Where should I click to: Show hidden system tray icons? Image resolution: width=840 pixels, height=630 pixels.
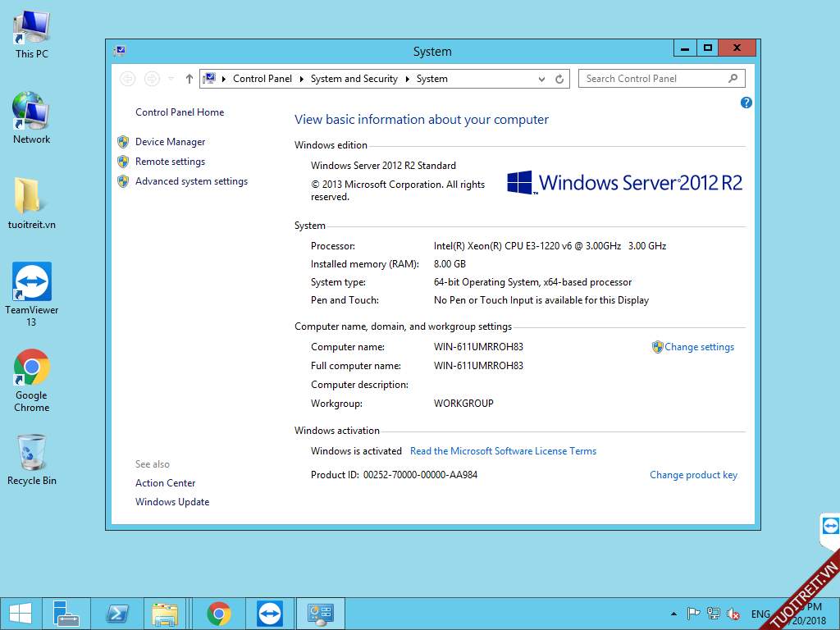(674, 614)
